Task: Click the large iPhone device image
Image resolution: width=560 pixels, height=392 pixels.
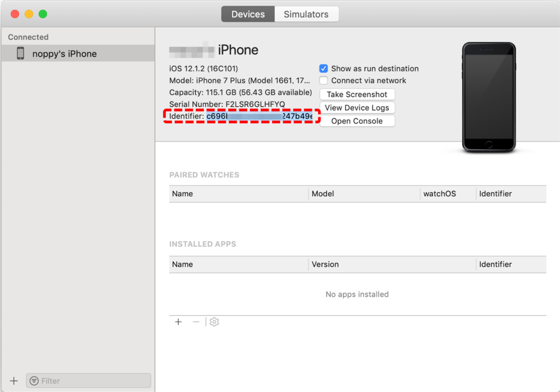Action: coord(488,97)
